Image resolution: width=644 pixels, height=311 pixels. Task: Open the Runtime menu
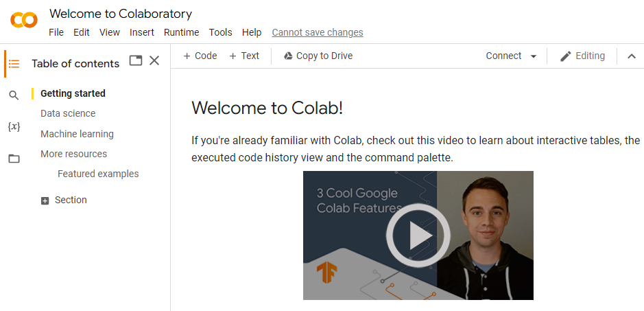[x=181, y=32]
